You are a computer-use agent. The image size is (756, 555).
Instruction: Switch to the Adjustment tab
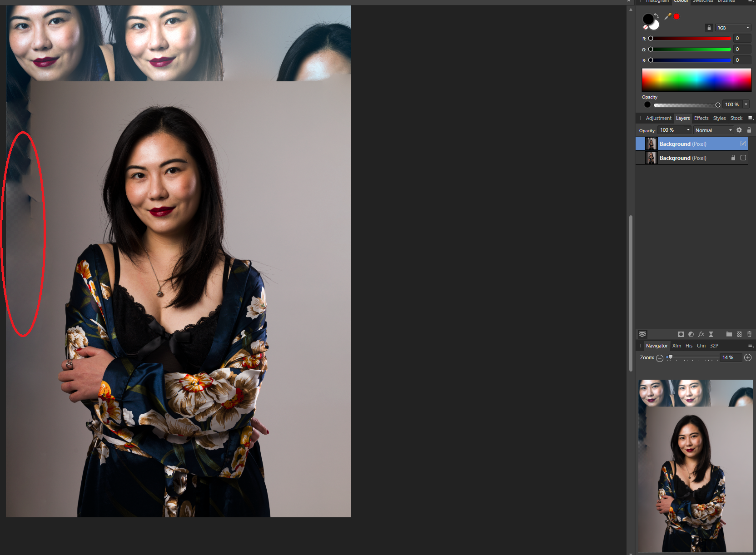click(658, 118)
